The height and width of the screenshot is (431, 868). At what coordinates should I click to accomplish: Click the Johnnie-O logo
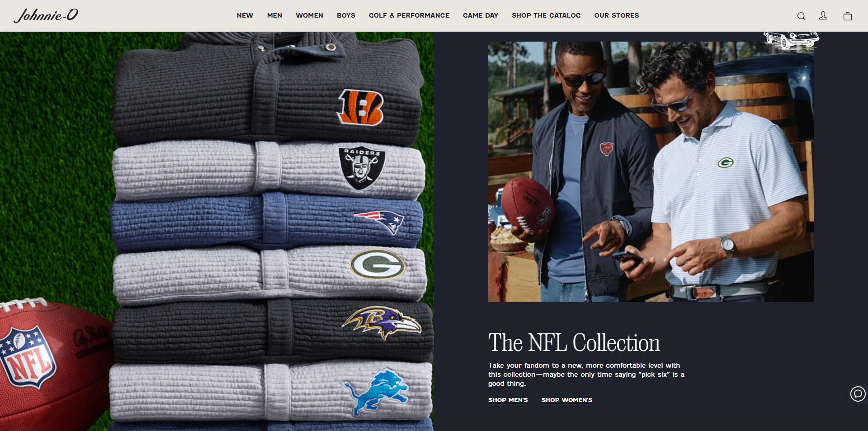(46, 15)
